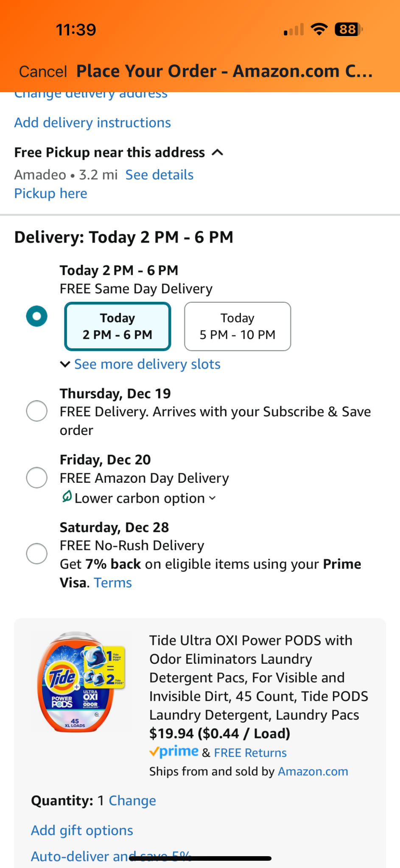
Task: Pick the Today 5 PM - 10 PM slot
Action: coord(238,326)
